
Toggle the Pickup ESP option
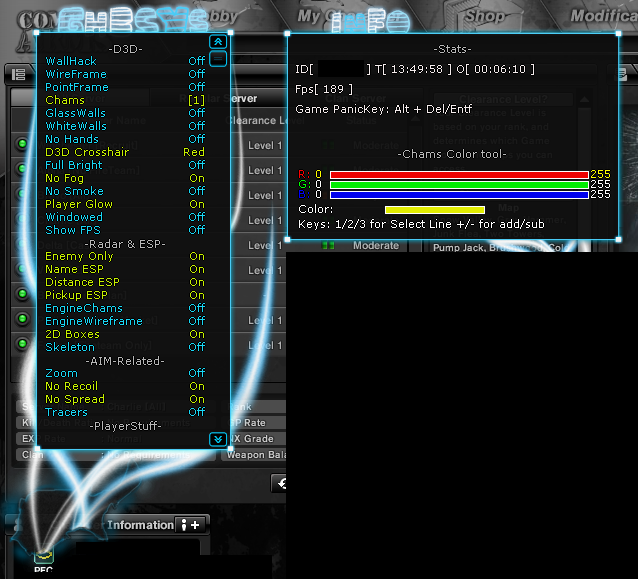(x=125, y=295)
